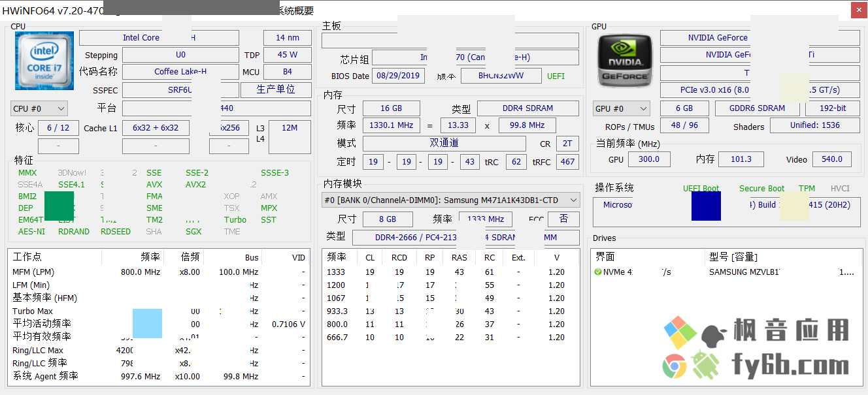Click the Turbo Max row label

tap(33, 311)
